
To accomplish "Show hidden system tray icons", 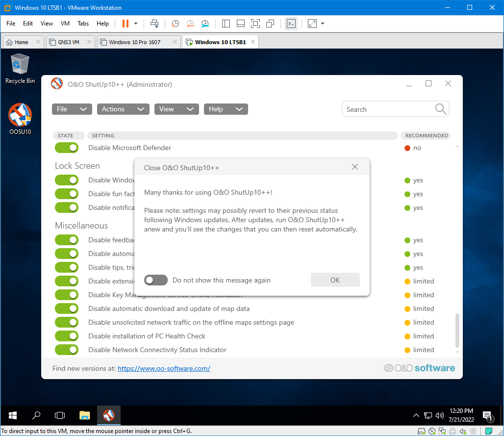I will coord(416,415).
